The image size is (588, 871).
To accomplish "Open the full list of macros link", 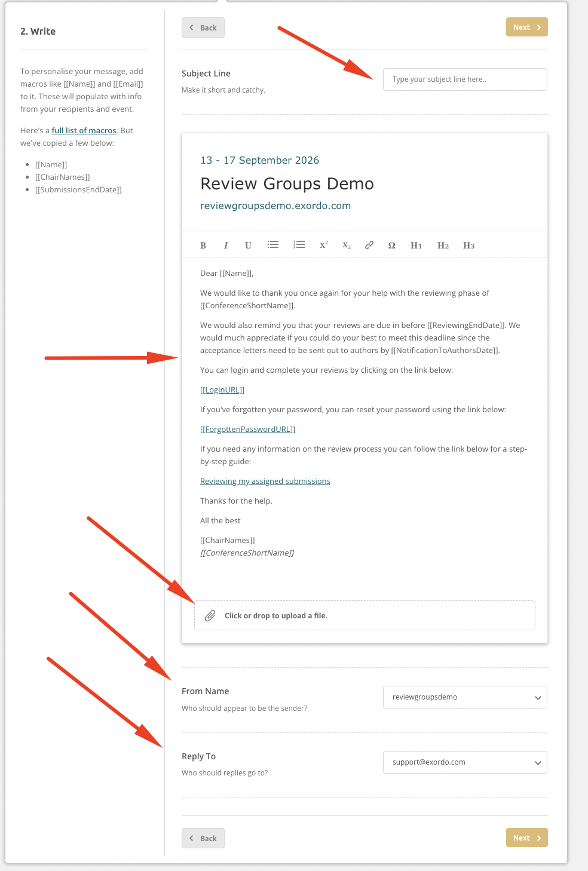I will click(84, 130).
